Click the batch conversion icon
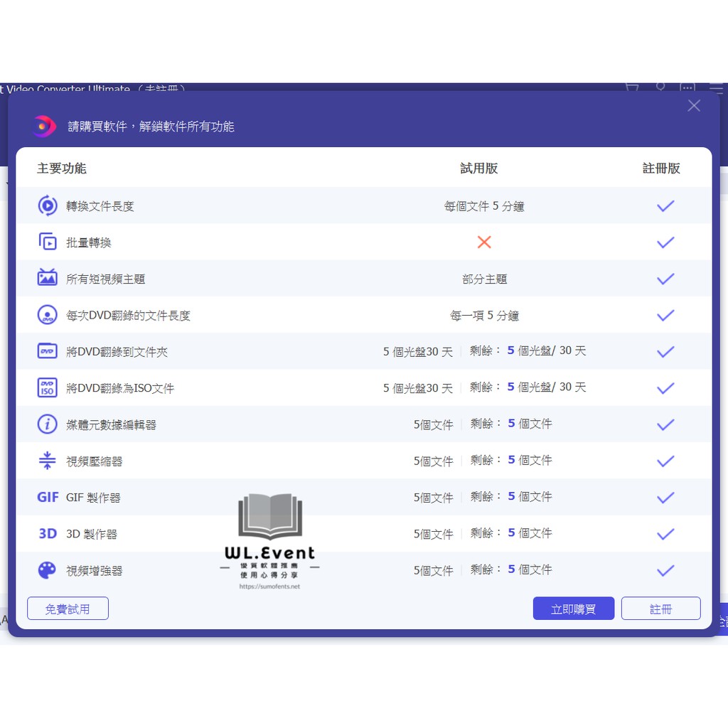This screenshot has height=728, width=728. (x=48, y=242)
